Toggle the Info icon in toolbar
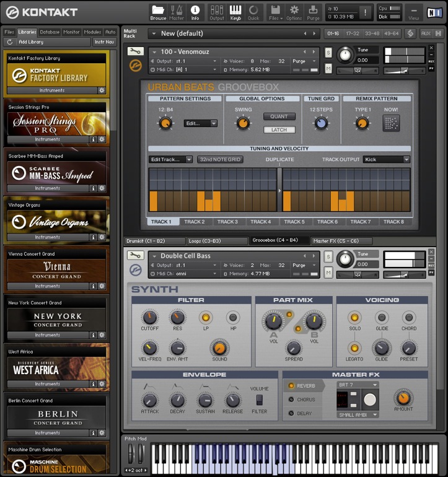448x477 pixels. coord(195,12)
